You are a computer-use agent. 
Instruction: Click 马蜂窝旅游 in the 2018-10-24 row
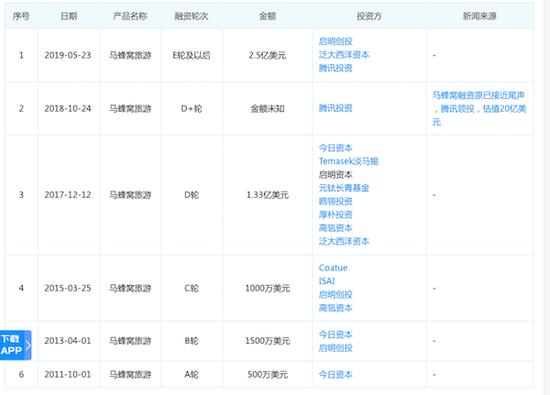[130, 108]
